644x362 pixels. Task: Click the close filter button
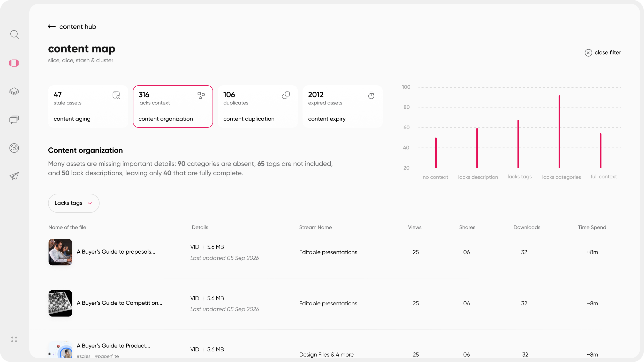click(x=603, y=52)
